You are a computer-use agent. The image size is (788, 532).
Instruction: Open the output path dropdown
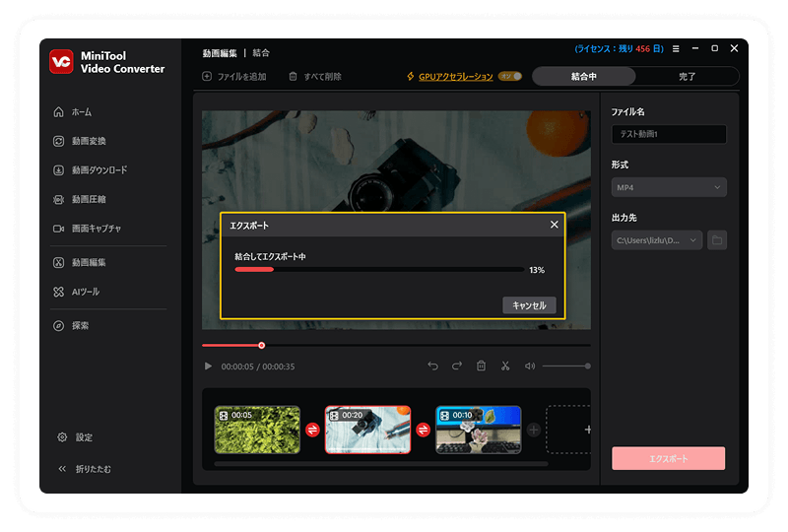click(657, 240)
